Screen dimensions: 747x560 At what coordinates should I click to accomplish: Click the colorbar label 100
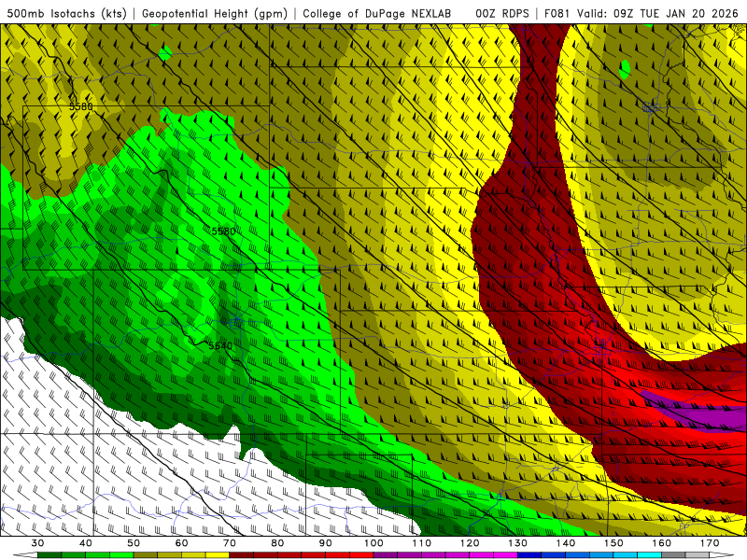pyautogui.click(x=373, y=543)
